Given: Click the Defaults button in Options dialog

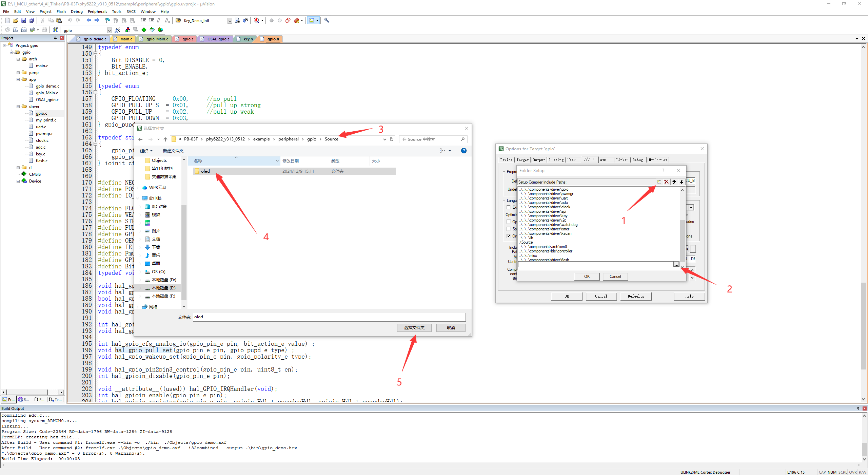Looking at the screenshot, I should 636,296.
